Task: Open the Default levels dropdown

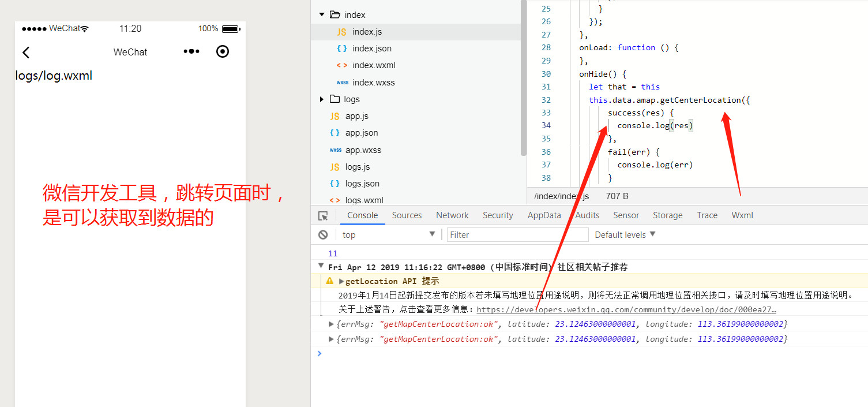Action: (625, 234)
